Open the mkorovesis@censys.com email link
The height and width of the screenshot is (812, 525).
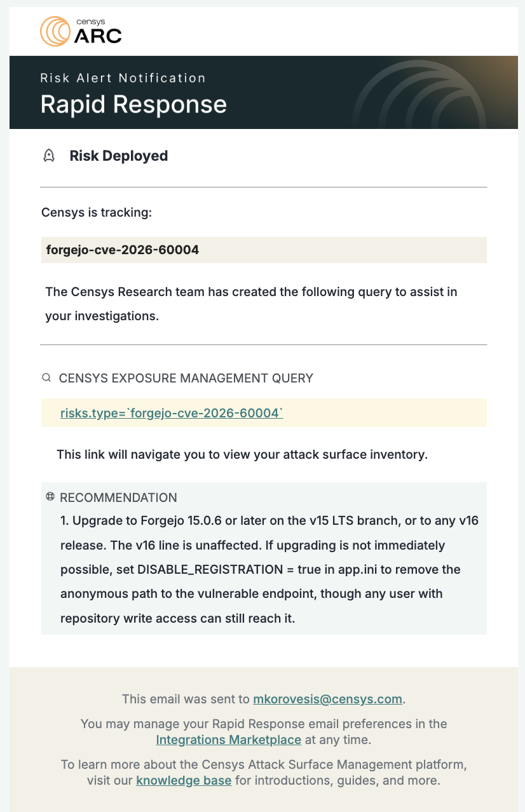(328, 699)
